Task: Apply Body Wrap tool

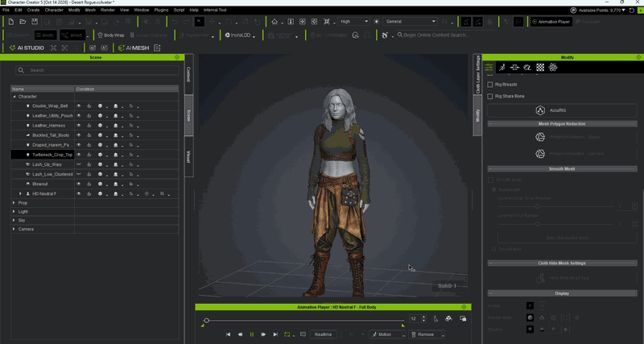Action: pyautogui.click(x=111, y=35)
